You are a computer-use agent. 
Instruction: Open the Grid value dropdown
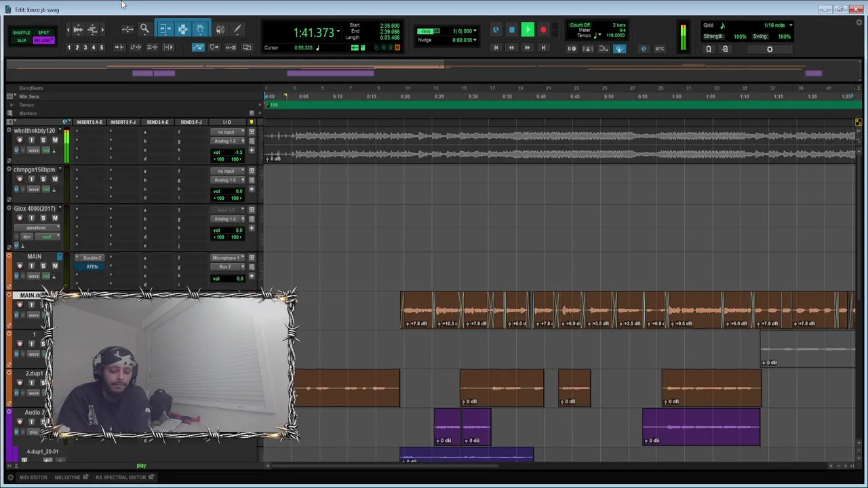475,31
